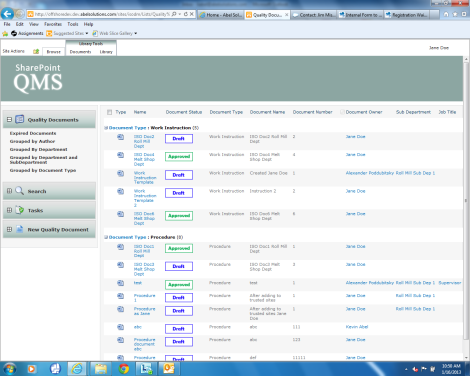Click the browser address bar URL field
This screenshot has height=376, width=470.
click(x=102, y=14)
